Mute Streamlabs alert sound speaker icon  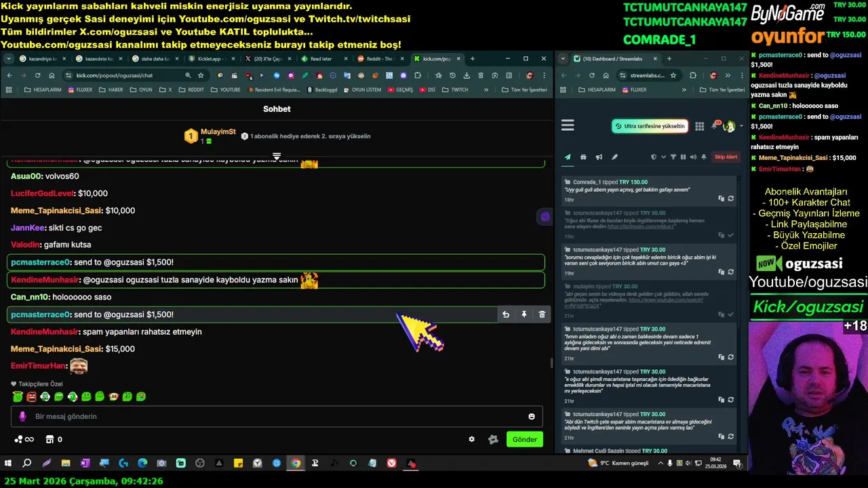(693, 157)
